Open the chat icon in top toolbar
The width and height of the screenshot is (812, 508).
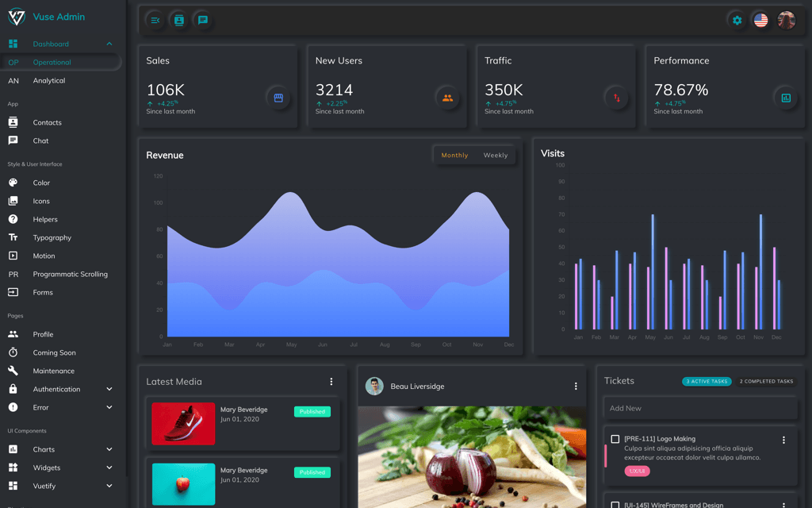(x=203, y=20)
